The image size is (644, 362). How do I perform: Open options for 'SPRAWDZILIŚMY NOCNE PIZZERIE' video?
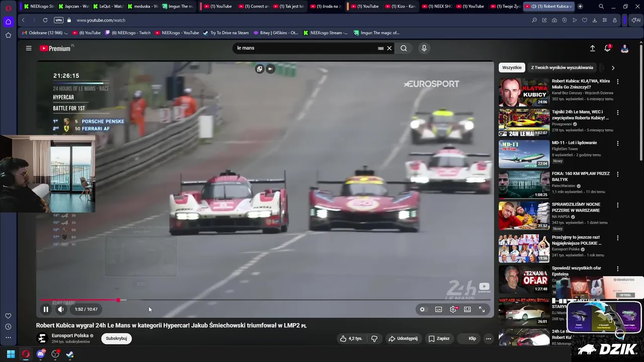pos(618,205)
